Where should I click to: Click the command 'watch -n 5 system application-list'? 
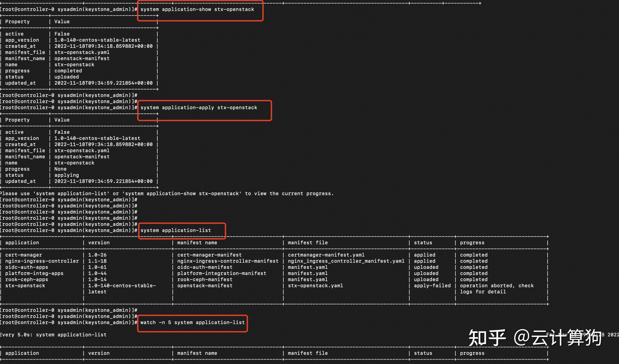(193, 323)
